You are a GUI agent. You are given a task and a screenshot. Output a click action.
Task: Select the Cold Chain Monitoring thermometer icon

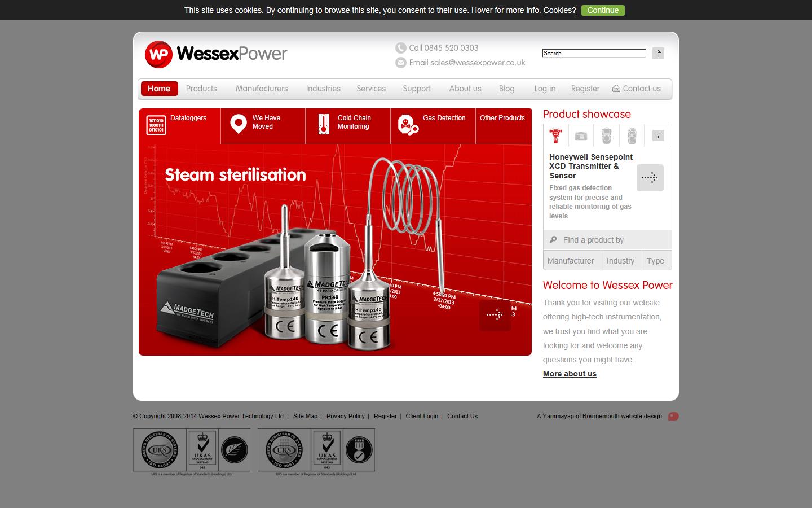323,124
